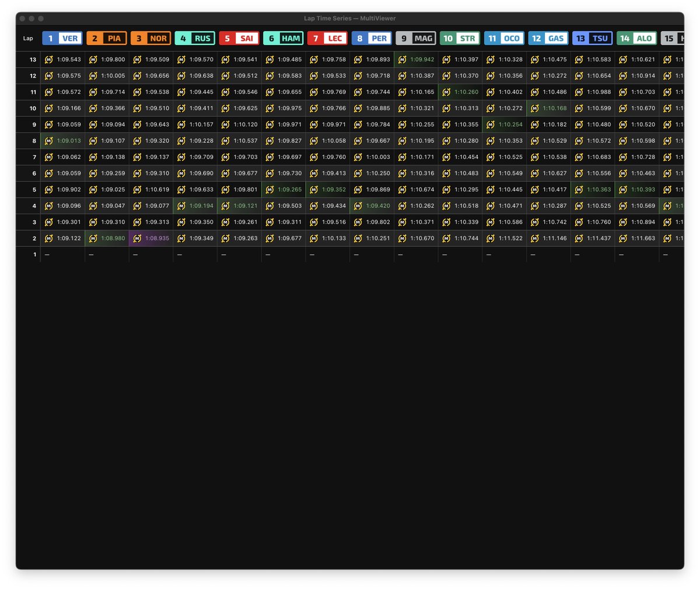Click HAM's lap time 1:09.827
This screenshot has height=589, width=700.
pos(290,141)
